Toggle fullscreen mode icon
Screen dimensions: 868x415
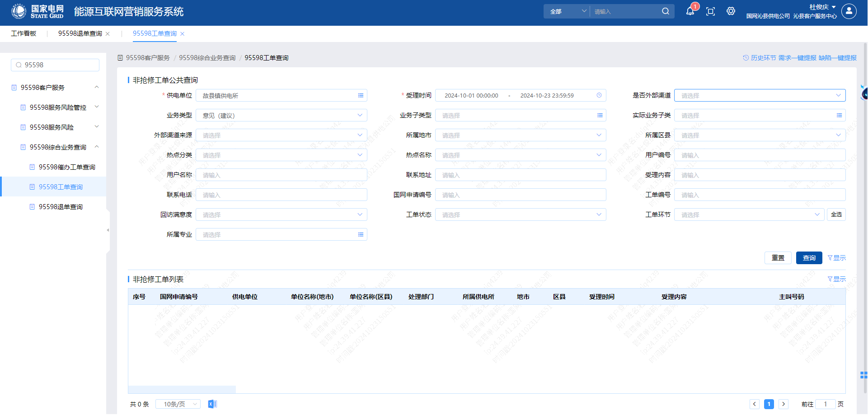click(x=710, y=12)
